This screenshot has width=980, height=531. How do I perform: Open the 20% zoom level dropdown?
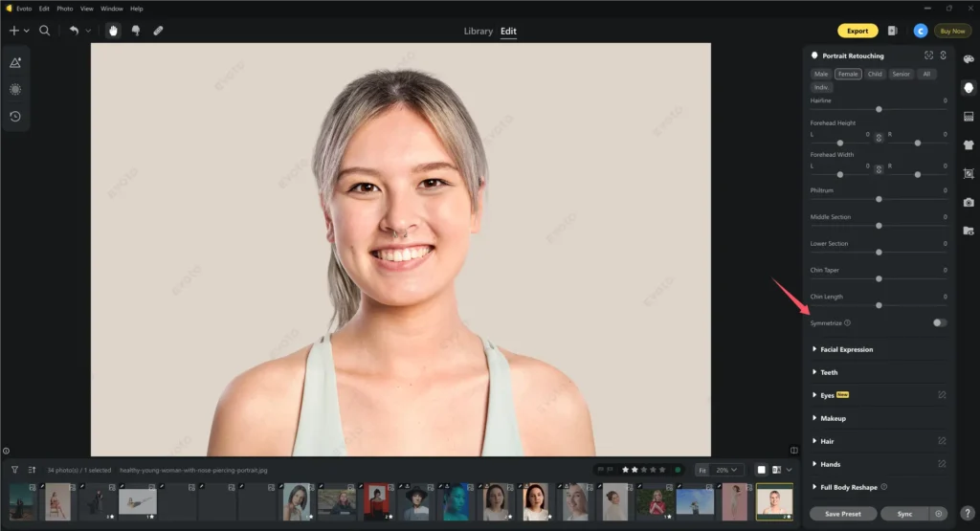[728, 470]
